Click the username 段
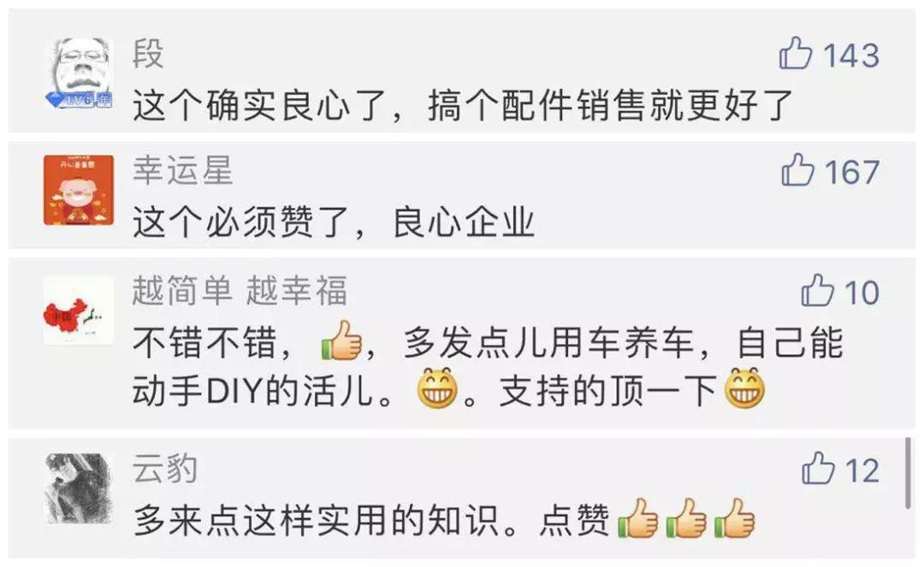The image size is (924, 567). click(148, 54)
